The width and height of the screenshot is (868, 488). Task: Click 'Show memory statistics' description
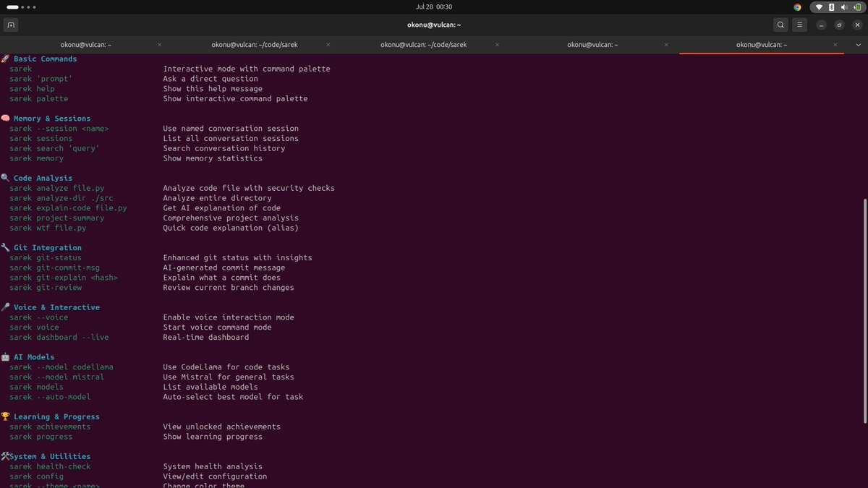coord(213,158)
